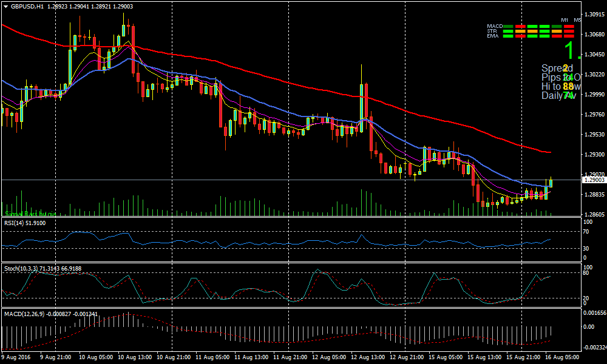Open the chart dropdown arrow beside GBPUSD,H1

pos(5,6)
